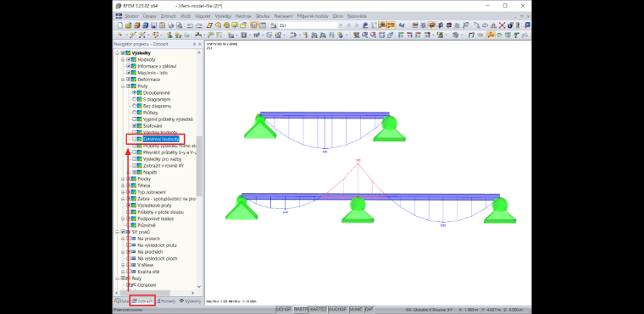This screenshot has height=314, width=644.
Task: Toggle UCHOP in the status bar
Action: pos(284,309)
